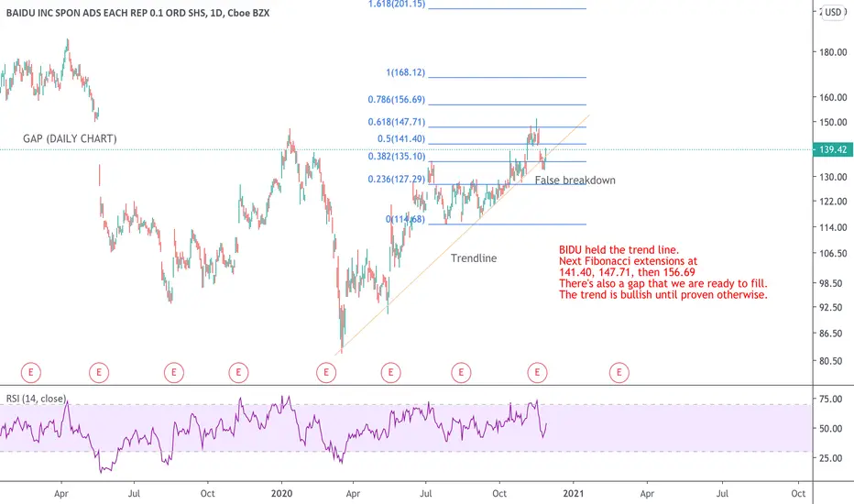
Task: Click the earnings E marker furthest right, early 2021
Action: (619, 373)
